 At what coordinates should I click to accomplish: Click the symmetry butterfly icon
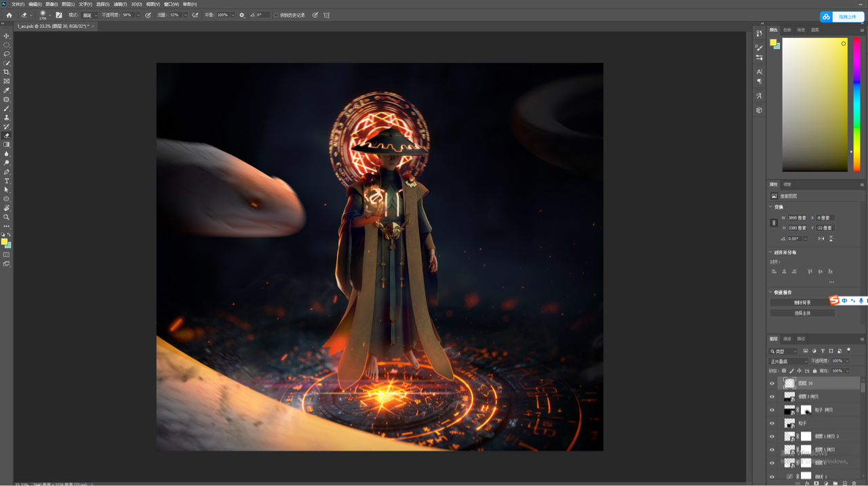(326, 15)
